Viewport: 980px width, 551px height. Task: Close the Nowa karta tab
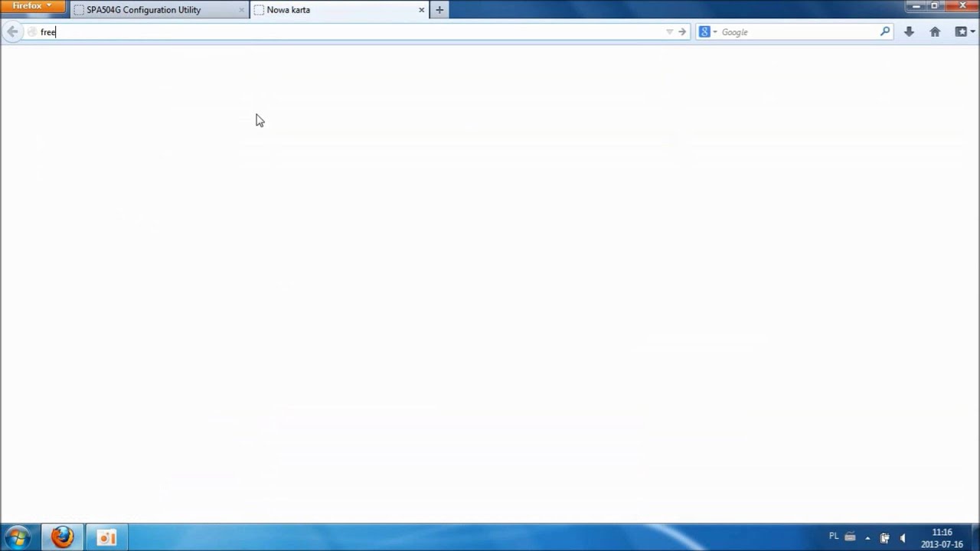pos(421,10)
